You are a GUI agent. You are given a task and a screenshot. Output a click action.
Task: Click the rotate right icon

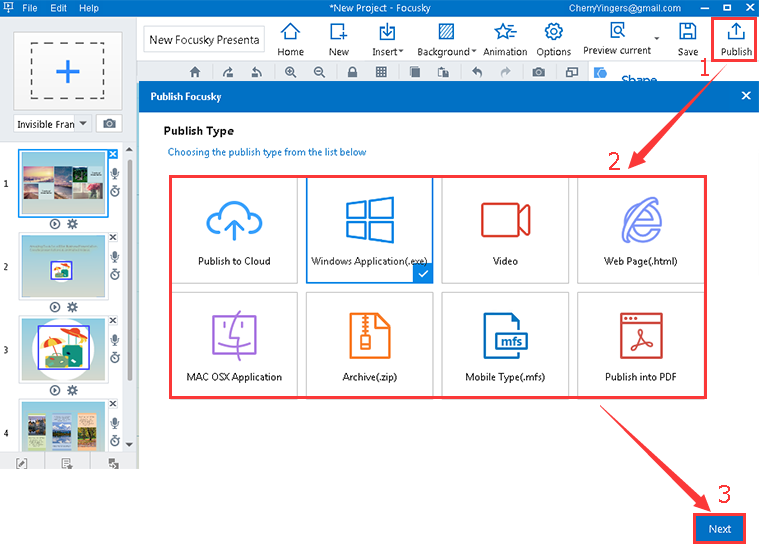[228, 72]
